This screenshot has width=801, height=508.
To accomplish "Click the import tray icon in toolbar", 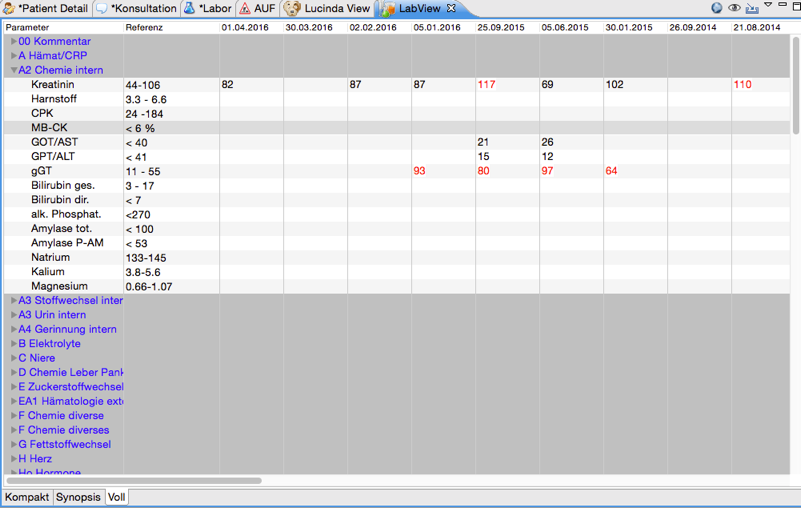I will [x=752, y=8].
